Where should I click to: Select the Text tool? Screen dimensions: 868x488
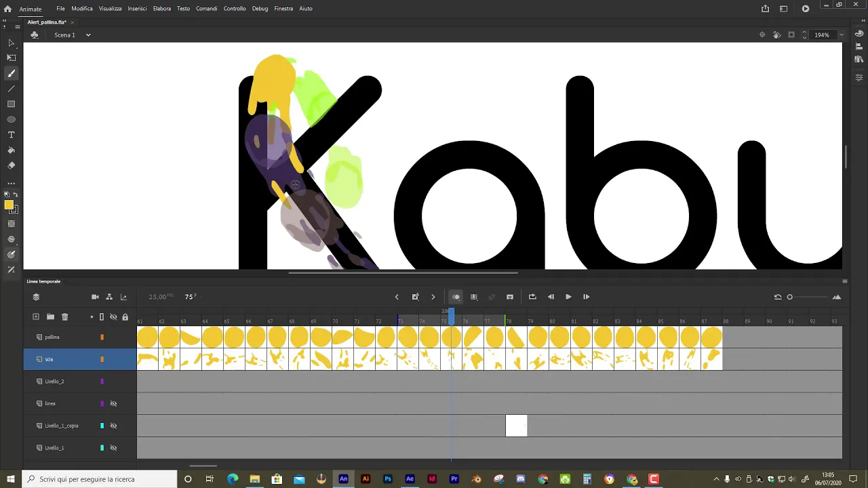tap(11, 135)
